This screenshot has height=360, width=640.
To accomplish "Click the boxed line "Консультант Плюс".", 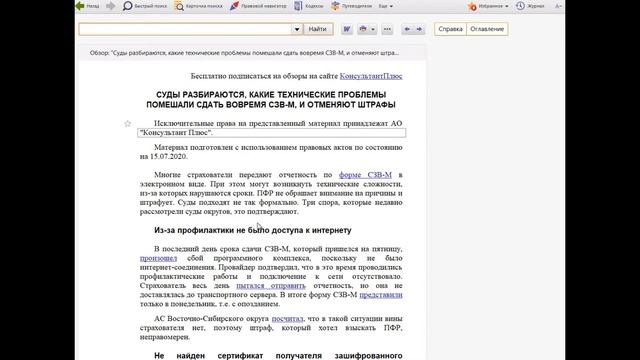I will tap(271, 133).
